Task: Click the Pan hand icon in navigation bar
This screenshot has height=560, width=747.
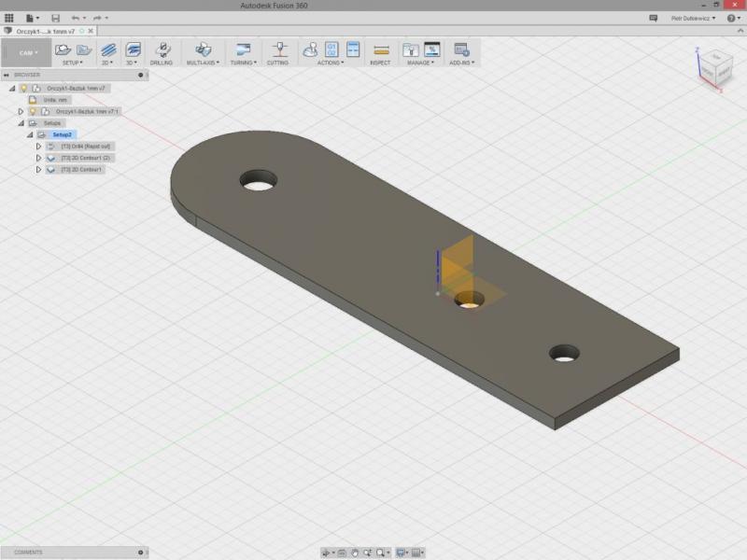Action: 355,553
